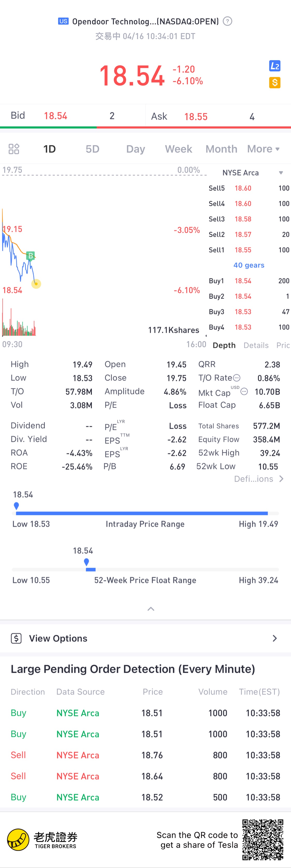Tap the orange dollar sign icon
This screenshot has width=291, height=868.
(x=274, y=82)
